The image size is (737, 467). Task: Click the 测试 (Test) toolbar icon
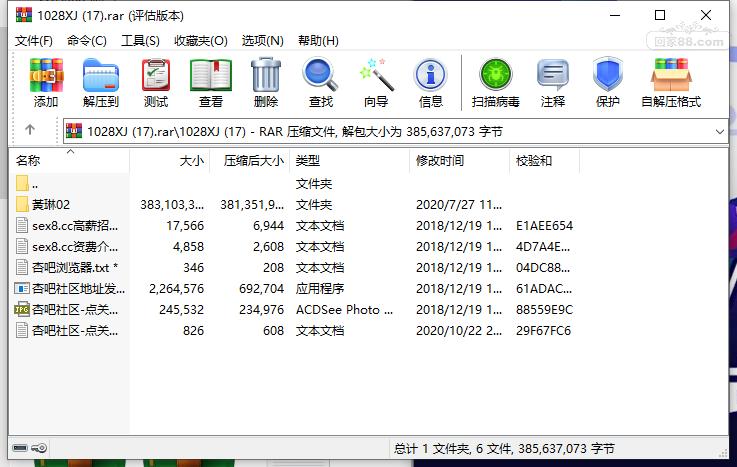[x=156, y=75]
